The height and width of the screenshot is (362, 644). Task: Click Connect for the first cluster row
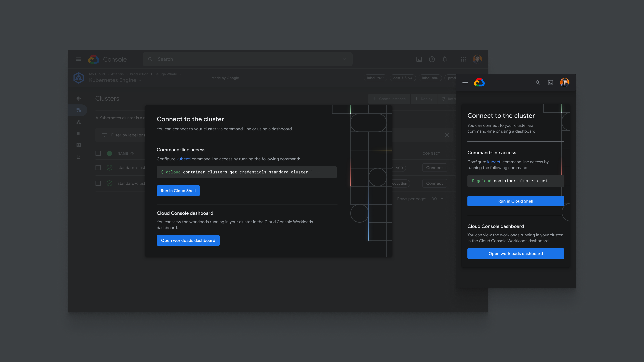(x=435, y=168)
